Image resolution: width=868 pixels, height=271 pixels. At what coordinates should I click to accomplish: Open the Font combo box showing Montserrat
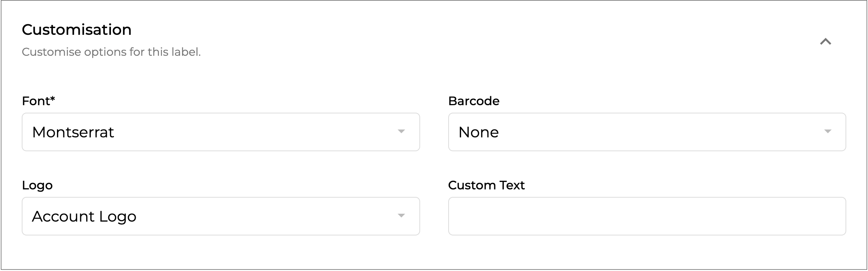click(x=221, y=132)
